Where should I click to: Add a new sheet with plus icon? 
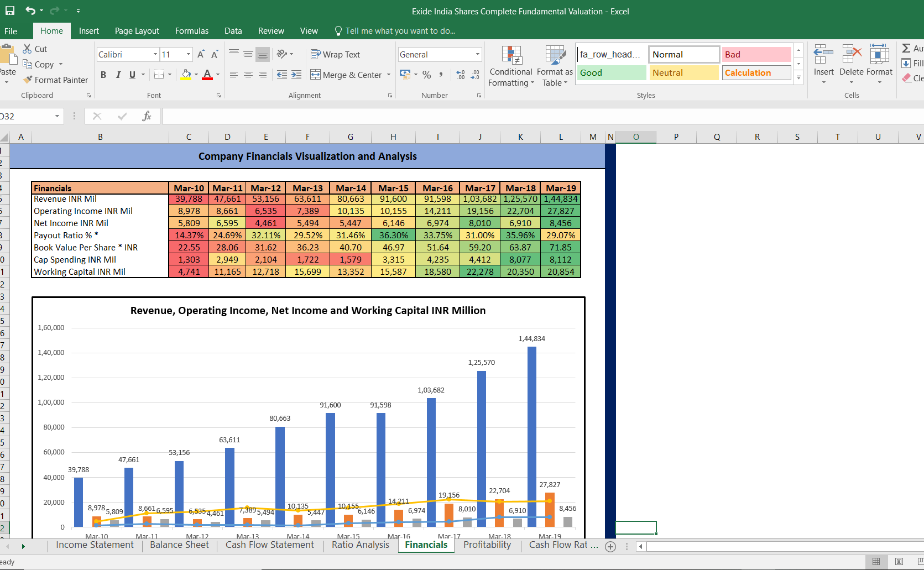(x=610, y=546)
